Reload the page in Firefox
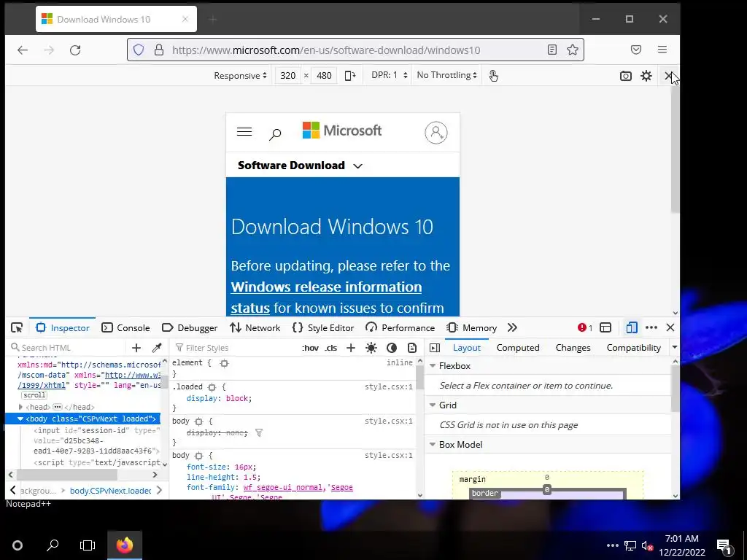The height and width of the screenshot is (560, 747). coord(75,50)
